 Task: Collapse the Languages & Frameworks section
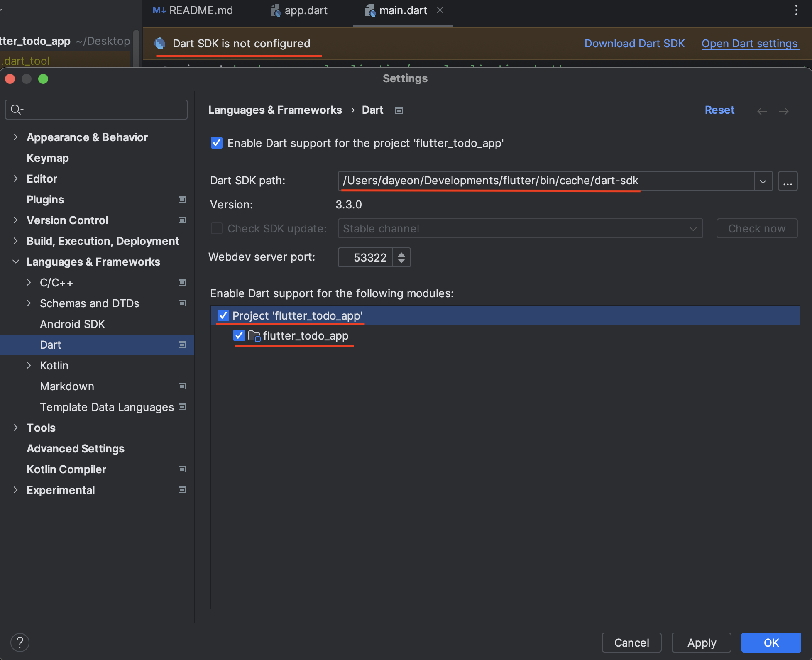tap(15, 262)
